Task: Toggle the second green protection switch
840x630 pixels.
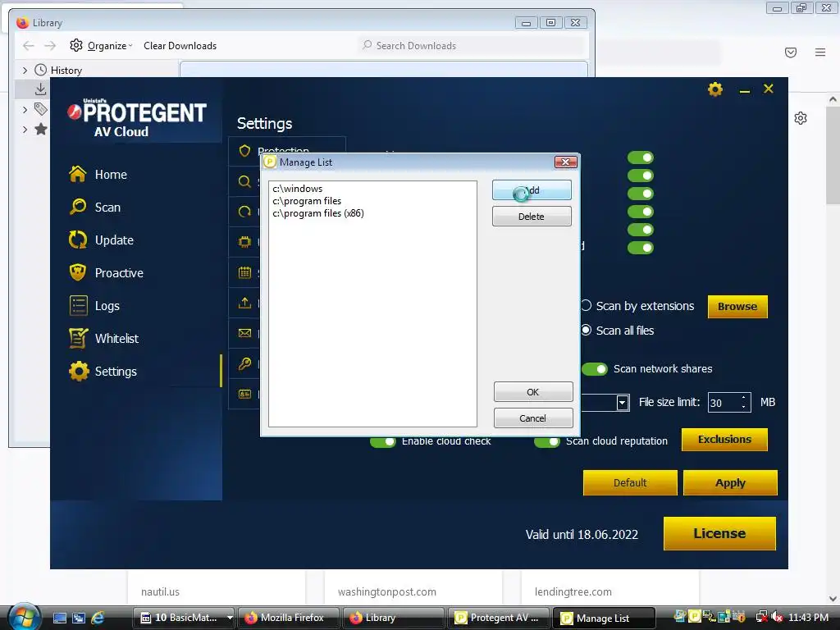Action: pyautogui.click(x=641, y=176)
